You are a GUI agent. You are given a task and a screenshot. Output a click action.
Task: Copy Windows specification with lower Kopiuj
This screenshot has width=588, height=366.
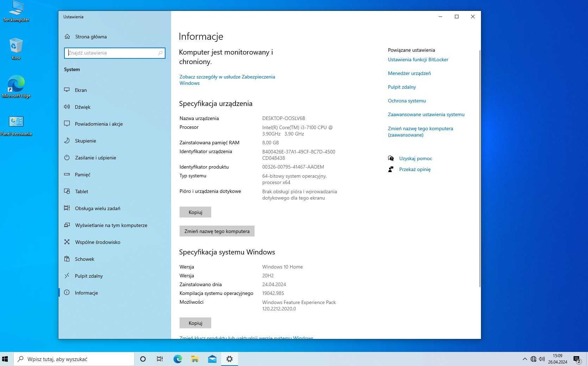coord(195,323)
